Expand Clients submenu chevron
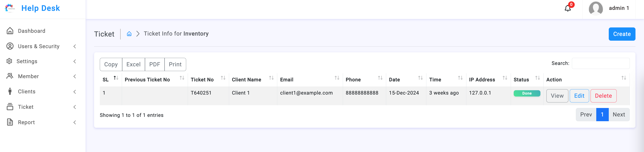Viewport: 644px width, 152px height. tap(74, 92)
